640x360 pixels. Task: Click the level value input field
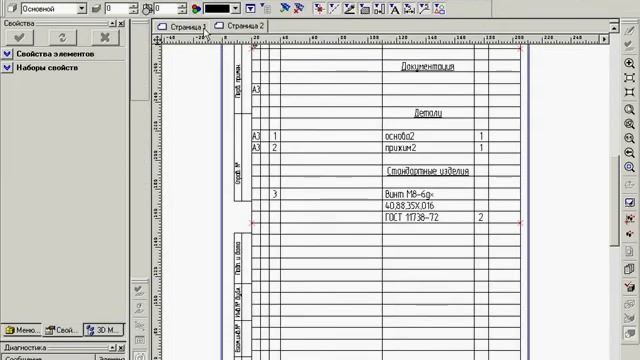point(117,9)
